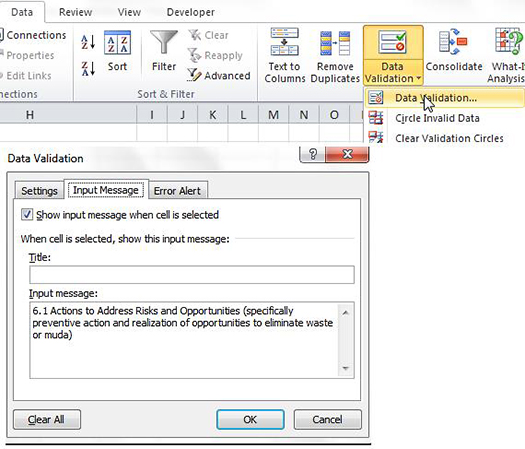Screen dimensions: 525x449
Task: Uncheck Show input message when cell is selected
Action: pyautogui.click(x=27, y=214)
